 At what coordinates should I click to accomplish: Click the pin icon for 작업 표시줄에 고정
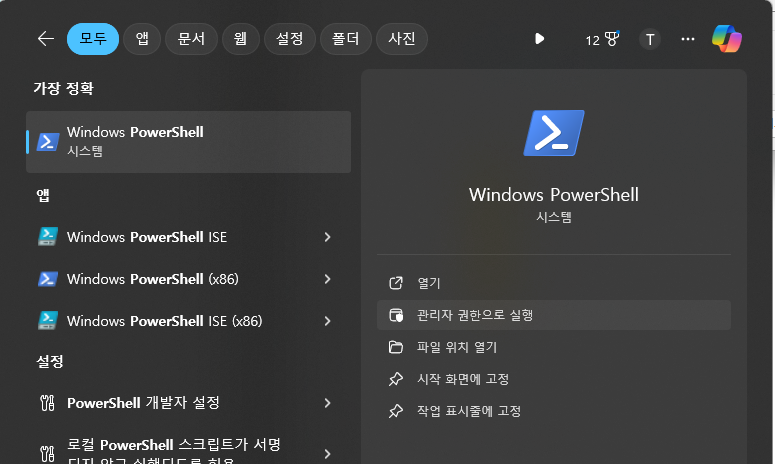(396, 411)
